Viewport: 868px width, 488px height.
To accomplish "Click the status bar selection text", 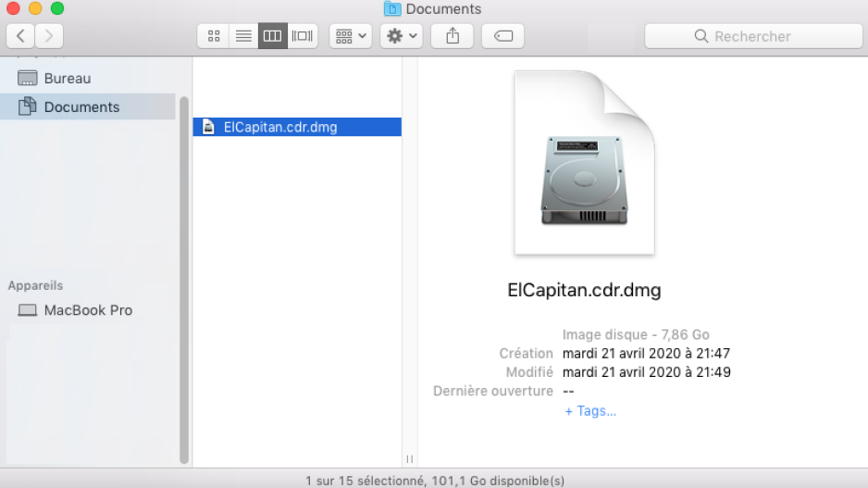I will pos(435,481).
